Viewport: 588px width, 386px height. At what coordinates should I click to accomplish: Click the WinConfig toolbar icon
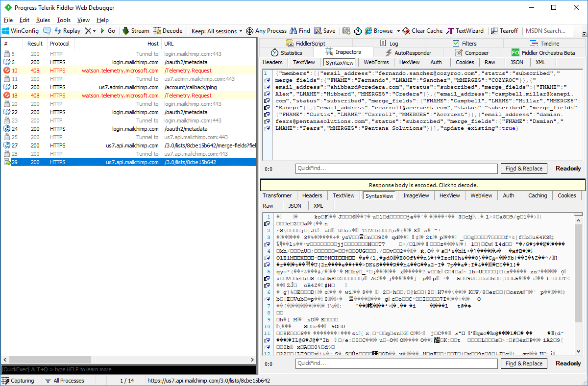6,31
